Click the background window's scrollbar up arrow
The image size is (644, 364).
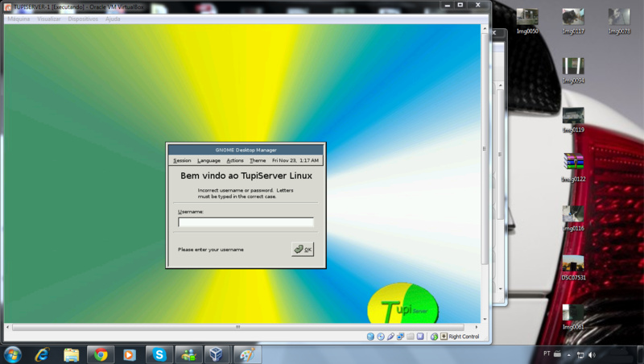pyautogui.click(x=500, y=85)
